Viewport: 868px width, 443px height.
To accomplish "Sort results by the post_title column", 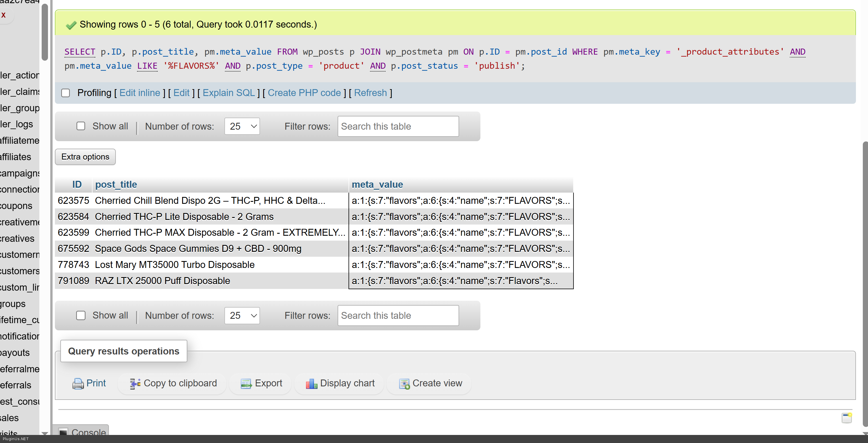I will (x=116, y=184).
